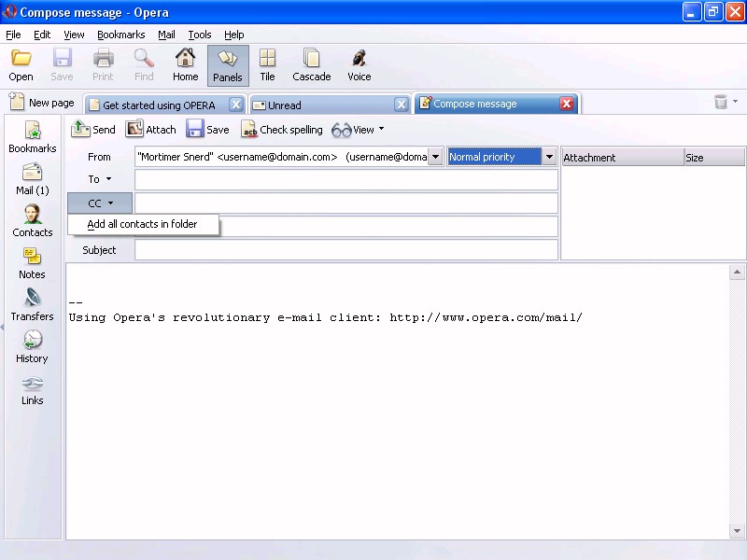Close the Get started using OPERA tab
747x560 pixels.
236,105
